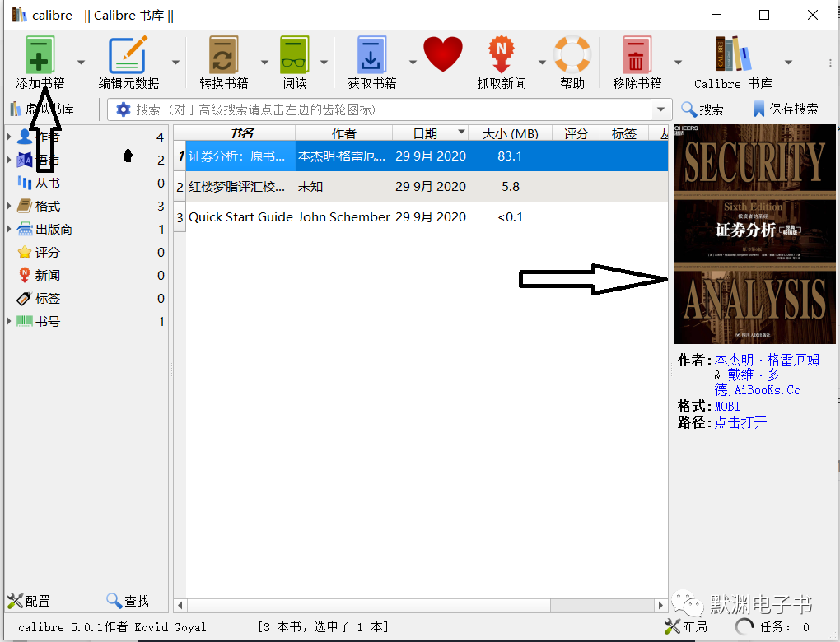Sort by the 日期 date column header
Viewport: 840px width, 642px height.
(431, 133)
